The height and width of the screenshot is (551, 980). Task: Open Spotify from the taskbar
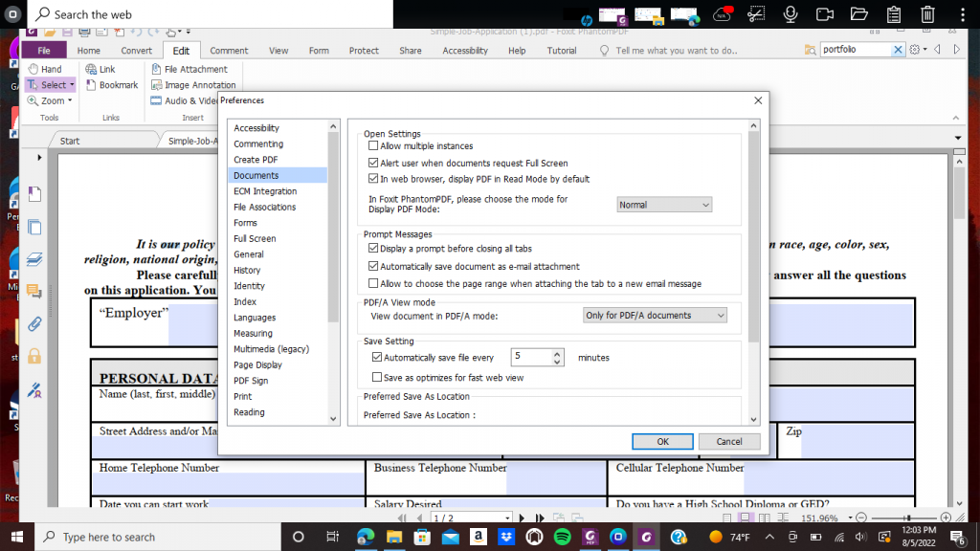click(x=562, y=537)
